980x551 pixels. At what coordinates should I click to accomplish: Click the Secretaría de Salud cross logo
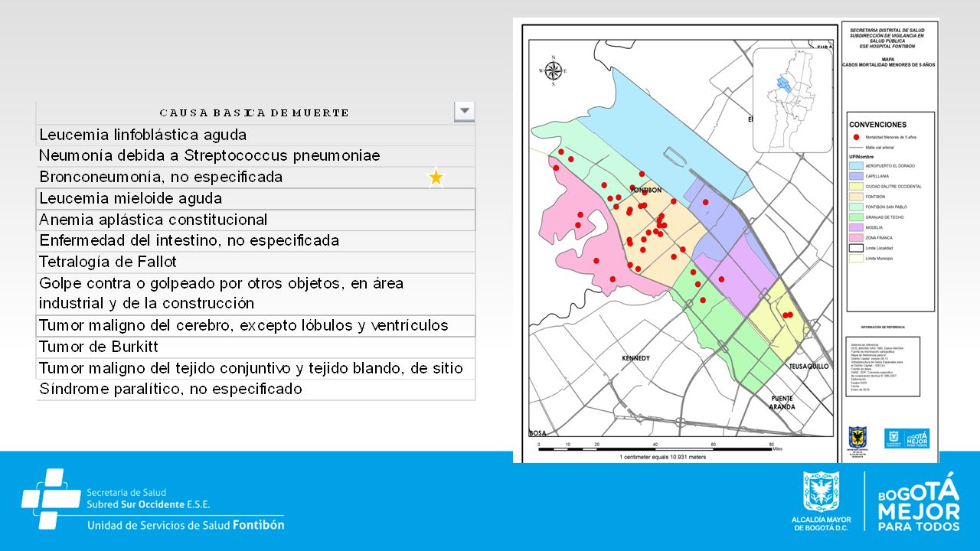(51, 499)
